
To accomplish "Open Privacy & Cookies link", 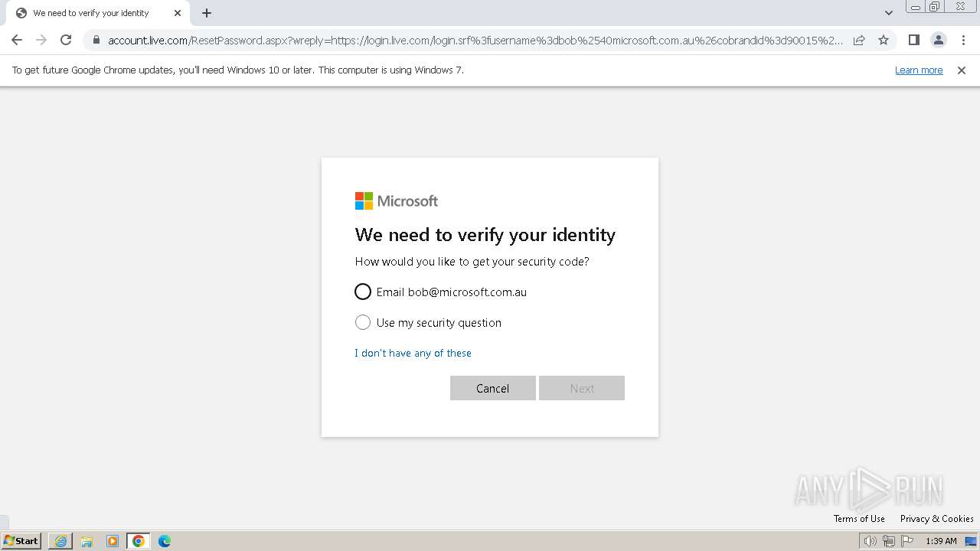I will point(937,519).
